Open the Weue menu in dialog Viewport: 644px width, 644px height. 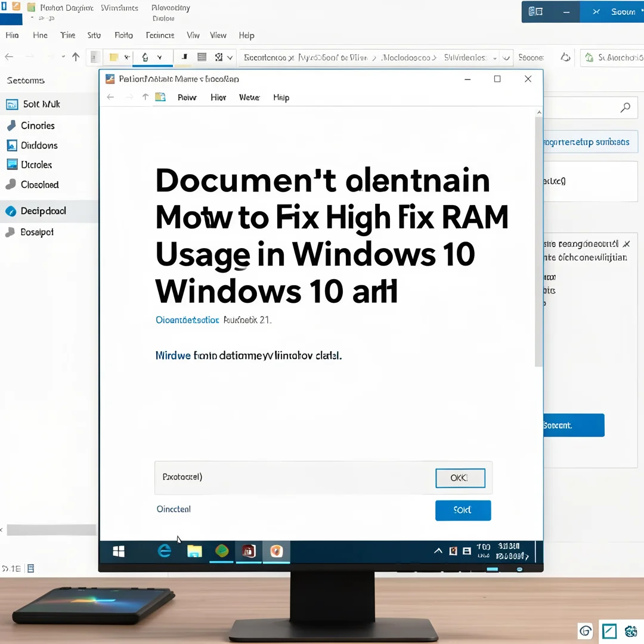pyautogui.click(x=249, y=97)
